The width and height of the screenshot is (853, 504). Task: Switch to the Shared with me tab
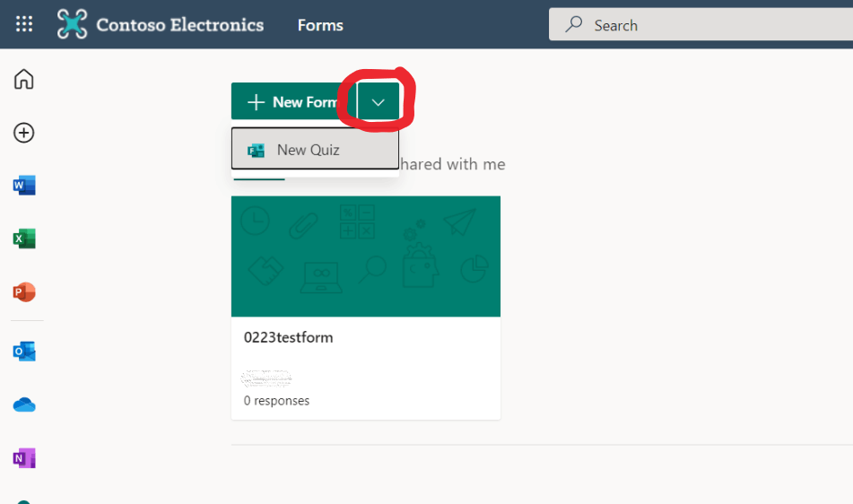453,164
